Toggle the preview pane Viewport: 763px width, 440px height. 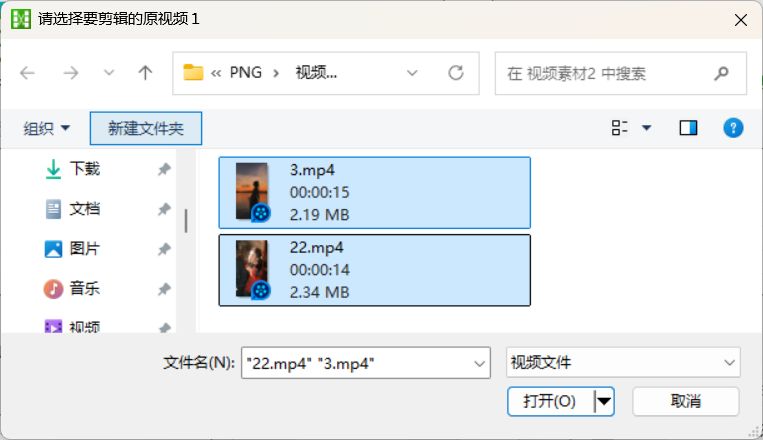click(688, 128)
